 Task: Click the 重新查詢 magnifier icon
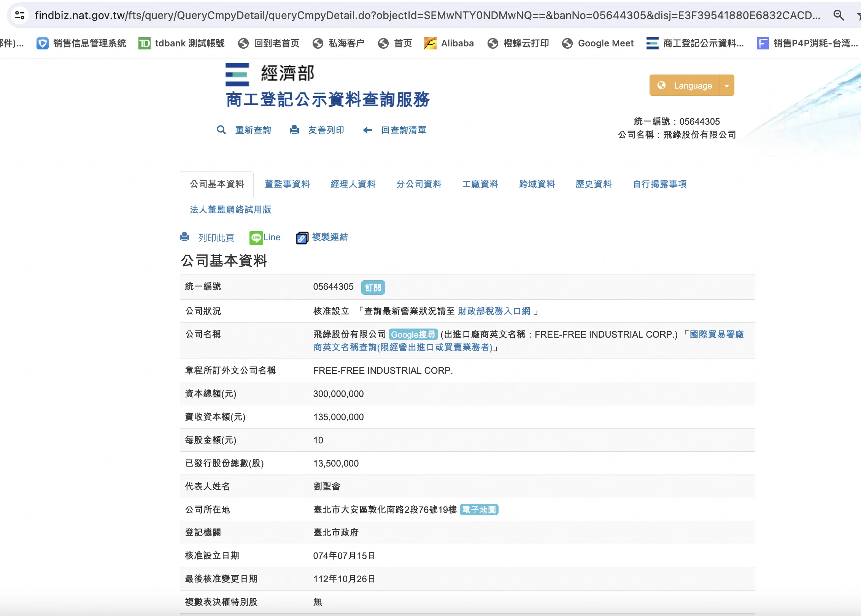tap(221, 130)
